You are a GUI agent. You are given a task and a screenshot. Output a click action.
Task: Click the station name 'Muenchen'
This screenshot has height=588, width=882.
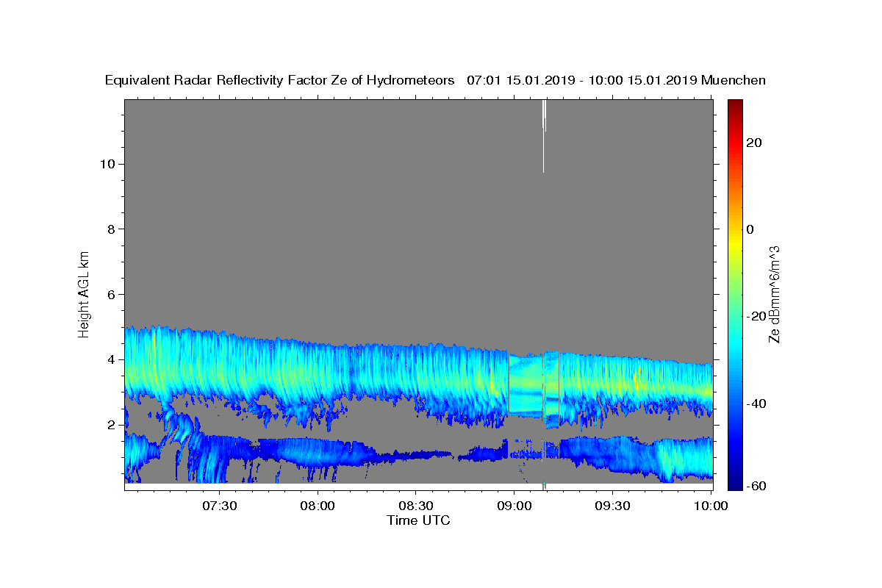pyautogui.click(x=734, y=80)
